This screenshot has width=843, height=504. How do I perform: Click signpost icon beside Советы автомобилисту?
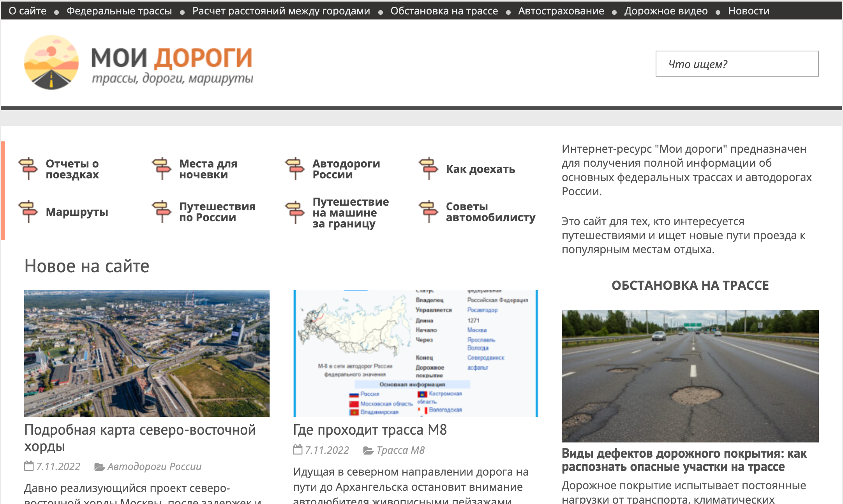429,211
